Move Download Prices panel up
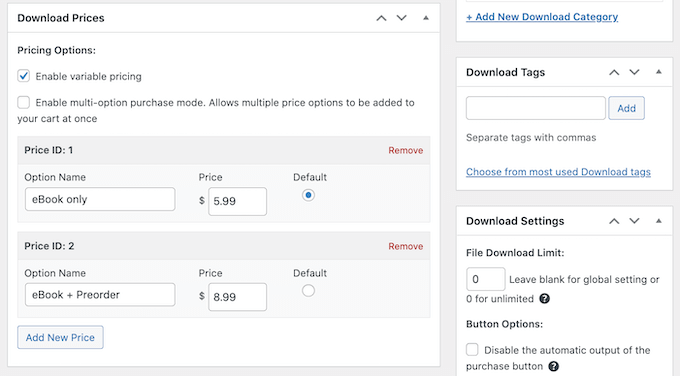 click(x=381, y=18)
